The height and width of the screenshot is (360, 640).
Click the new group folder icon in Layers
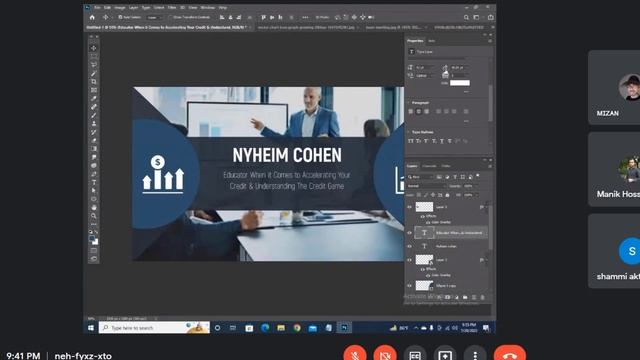465,297
